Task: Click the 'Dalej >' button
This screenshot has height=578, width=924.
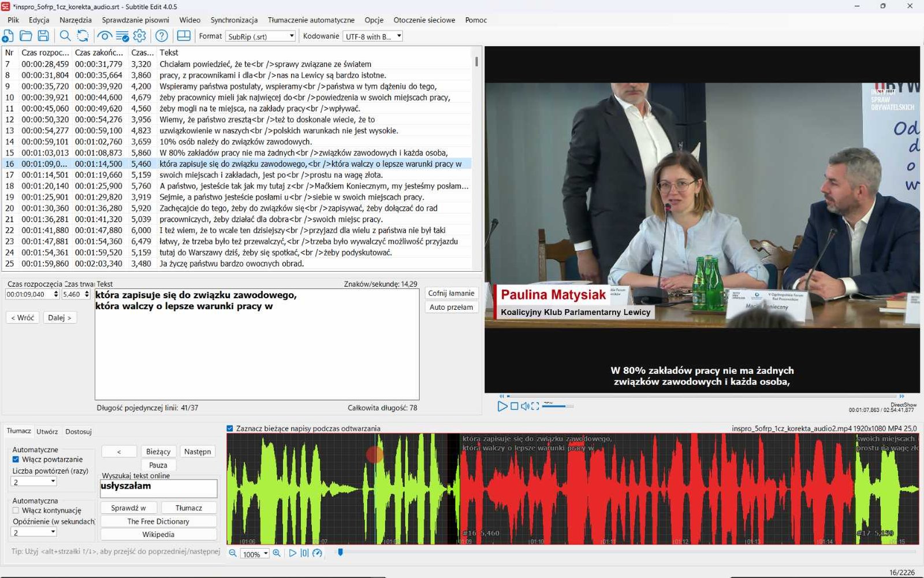Action: coord(59,317)
